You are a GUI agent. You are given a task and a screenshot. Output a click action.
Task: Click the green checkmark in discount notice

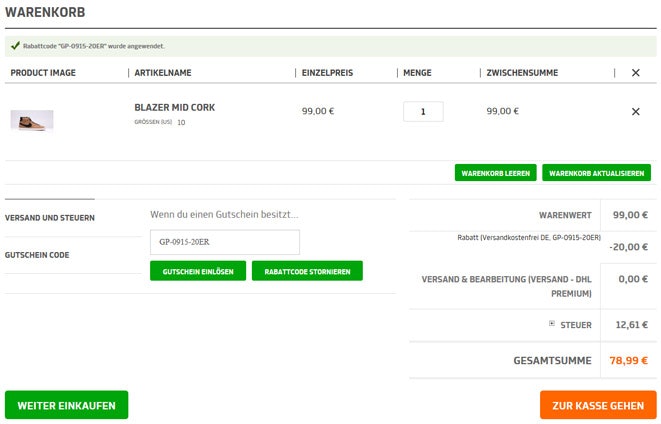pyautogui.click(x=14, y=46)
